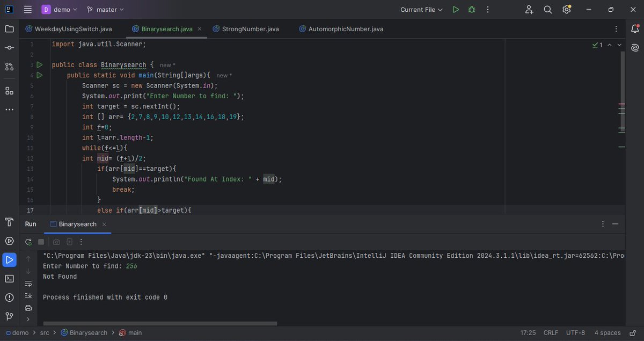Click Binarysearch class in breadcrumb bar
This screenshot has height=341, width=644.
(84, 333)
